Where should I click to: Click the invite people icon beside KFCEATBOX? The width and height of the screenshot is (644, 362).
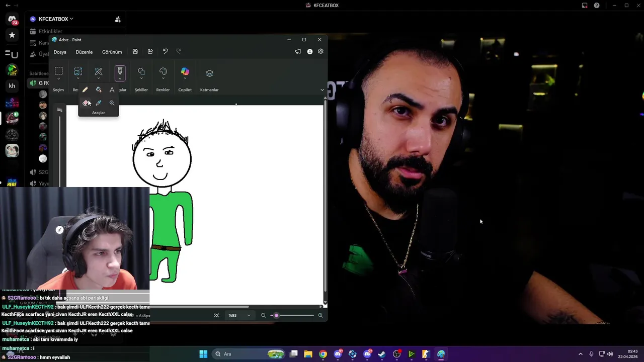click(x=118, y=19)
